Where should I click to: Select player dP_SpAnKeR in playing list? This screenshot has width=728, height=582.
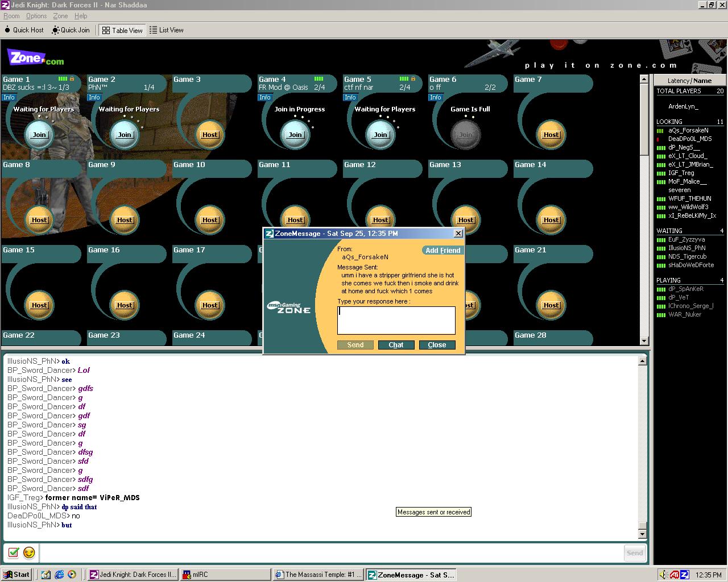(685, 289)
